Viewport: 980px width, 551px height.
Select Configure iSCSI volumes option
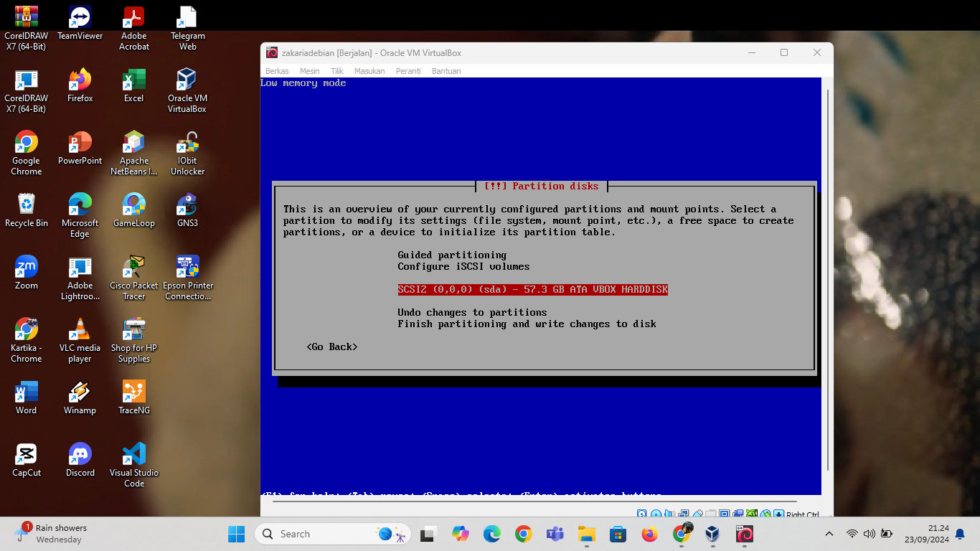pyautogui.click(x=463, y=266)
